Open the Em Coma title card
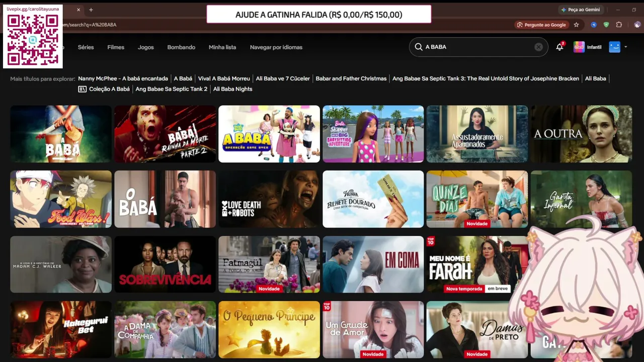The width and height of the screenshot is (644, 362). 373,264
